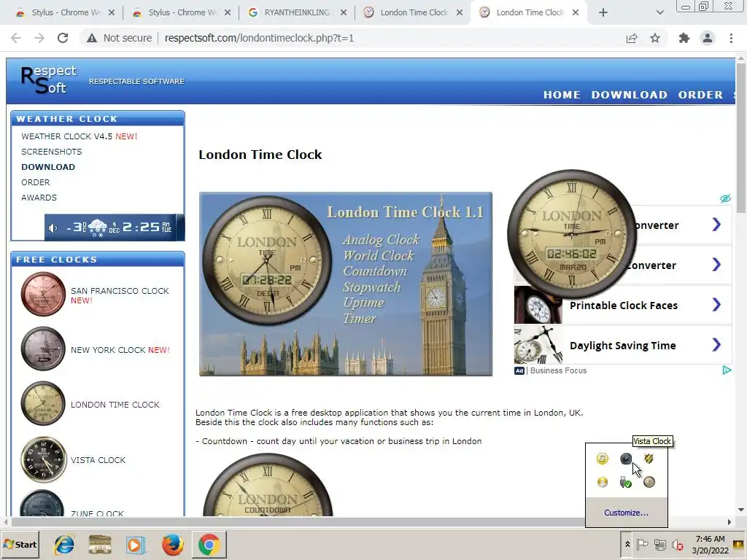Click the beige London clock tray icon
747x560 pixels.
[x=649, y=482]
